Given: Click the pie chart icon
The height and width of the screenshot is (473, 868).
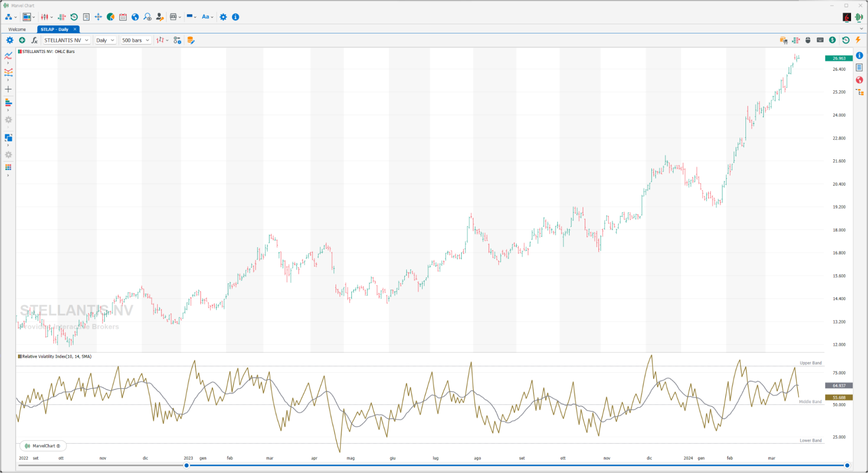Looking at the screenshot, I should 111,17.
